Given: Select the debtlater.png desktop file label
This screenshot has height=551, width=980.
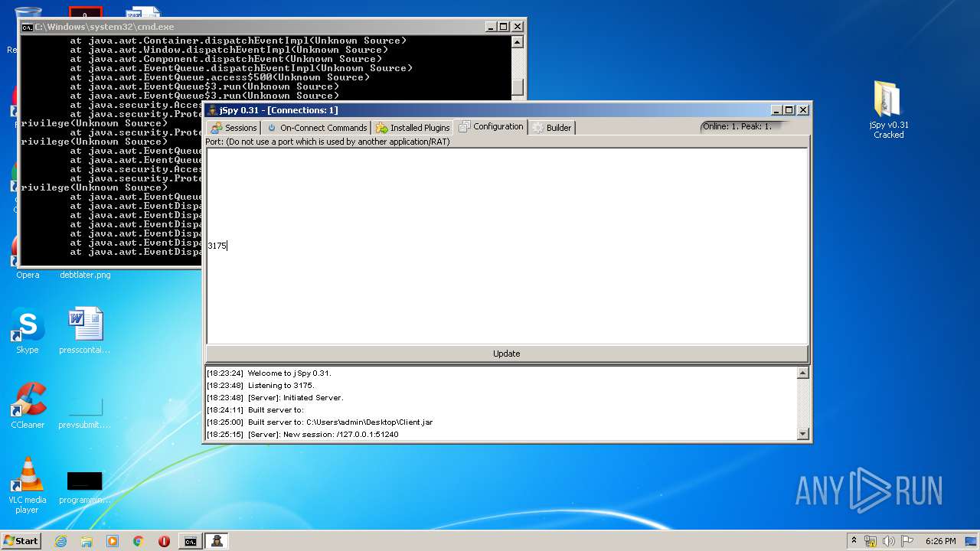Looking at the screenshot, I should pyautogui.click(x=85, y=275).
